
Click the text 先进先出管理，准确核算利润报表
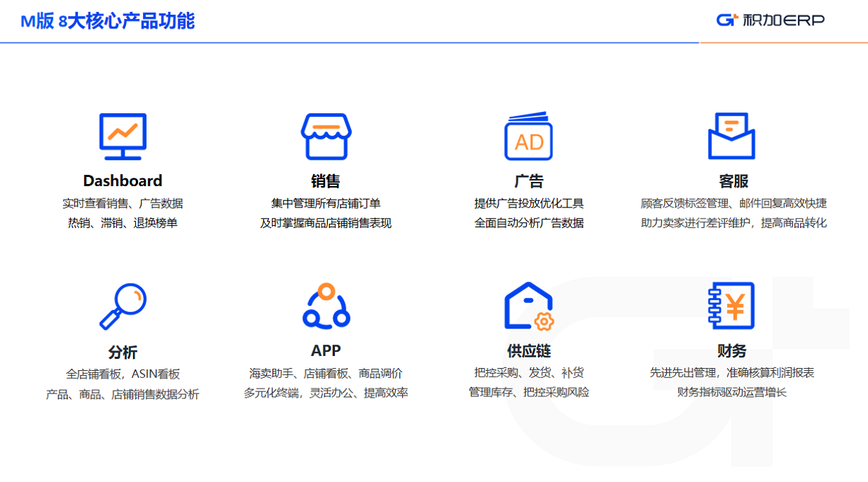[732, 372]
